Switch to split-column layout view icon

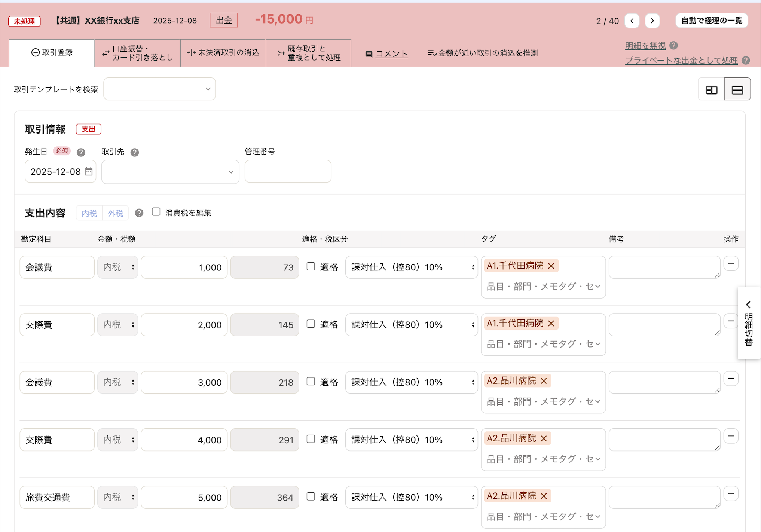711,89
